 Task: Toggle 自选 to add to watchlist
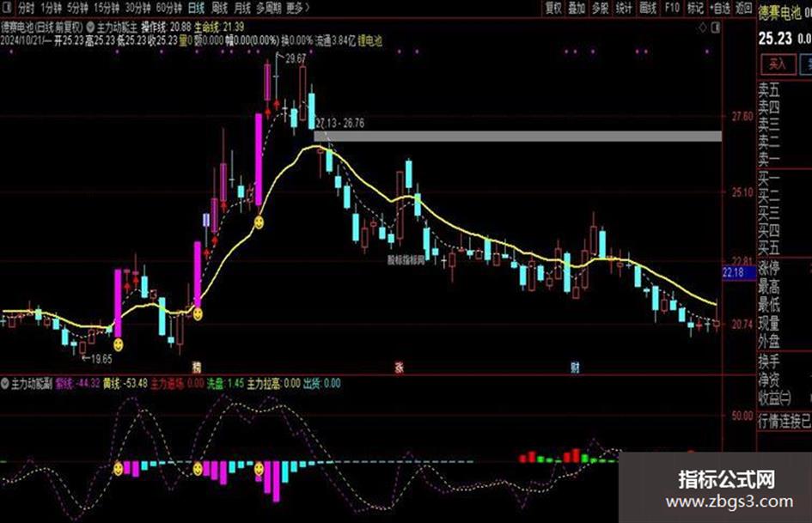click(719, 8)
